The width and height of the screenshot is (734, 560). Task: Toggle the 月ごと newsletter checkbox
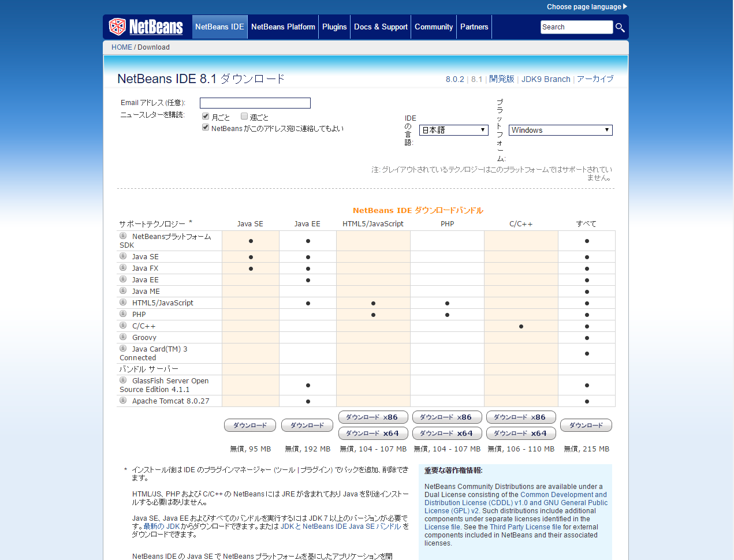point(206,116)
